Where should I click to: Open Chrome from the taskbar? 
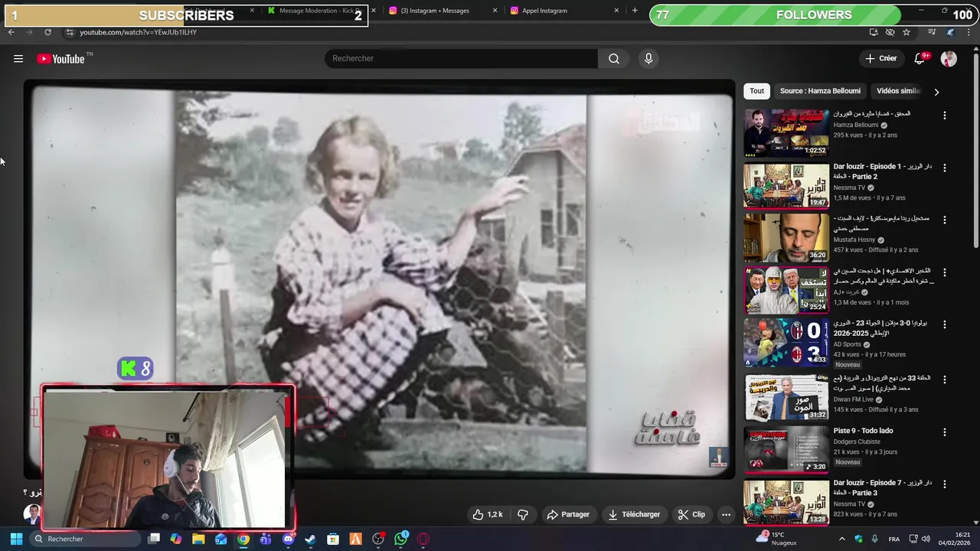tap(243, 539)
